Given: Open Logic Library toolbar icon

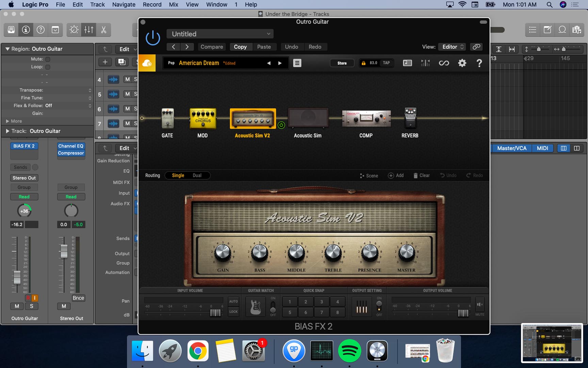Looking at the screenshot, I should pyautogui.click(x=11, y=30).
